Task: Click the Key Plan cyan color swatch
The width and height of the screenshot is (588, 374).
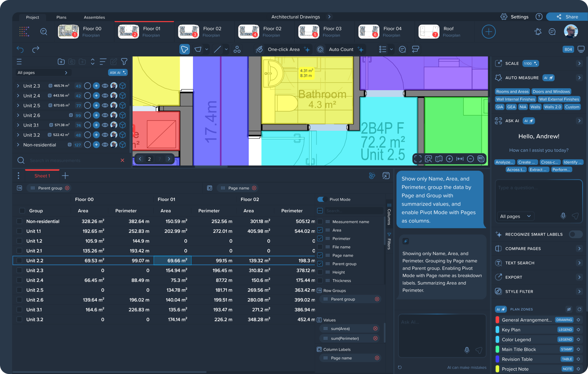Action: (x=497, y=330)
